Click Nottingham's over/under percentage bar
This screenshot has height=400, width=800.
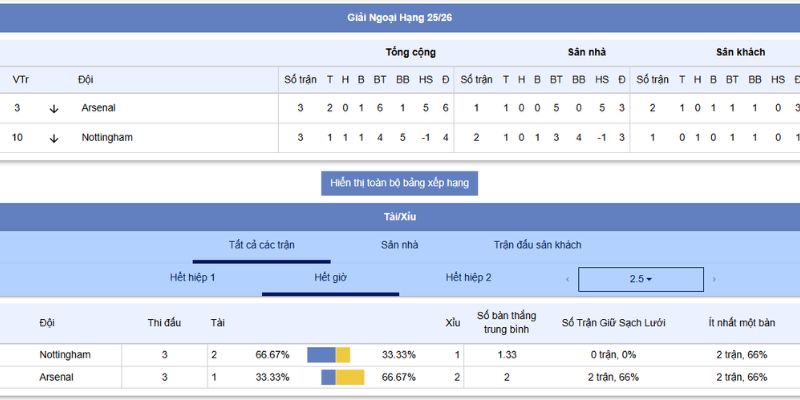point(328,355)
